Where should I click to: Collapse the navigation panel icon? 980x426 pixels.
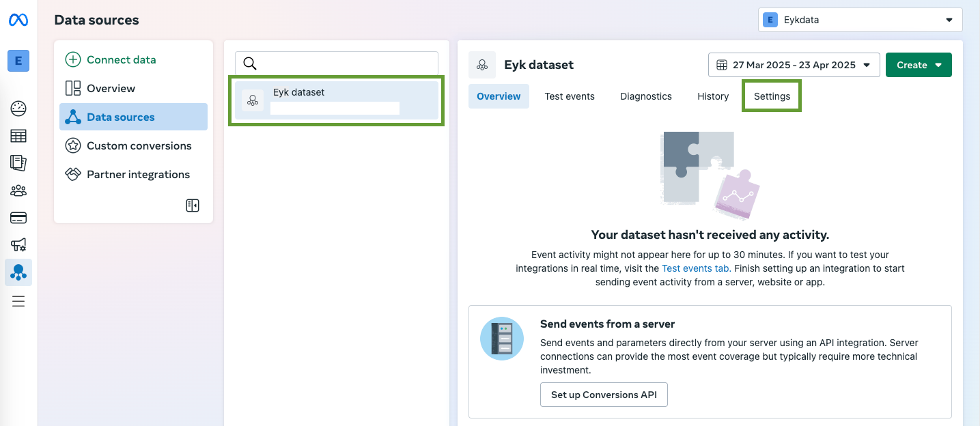[x=193, y=205]
